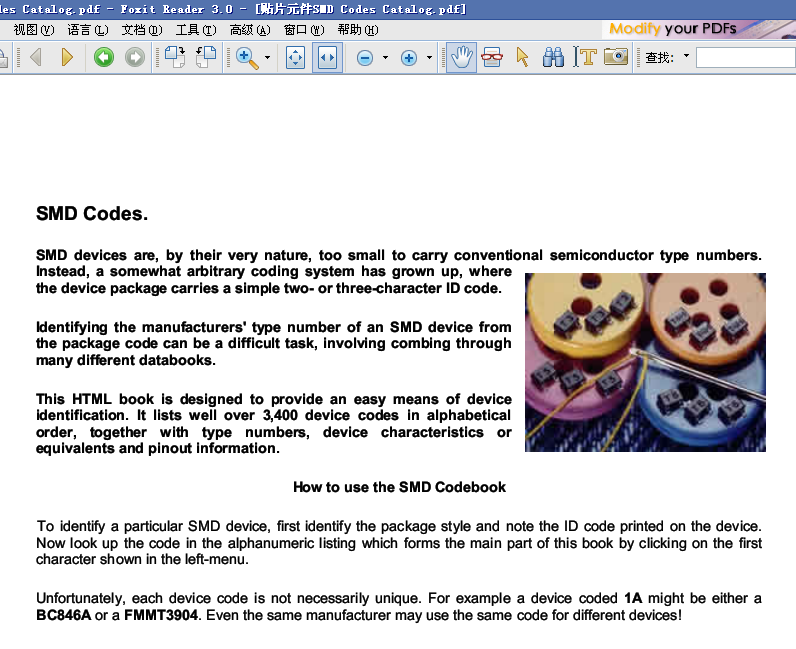The height and width of the screenshot is (649, 796).
Task: Activate the reading glasses text viewer icon
Action: click(492, 57)
